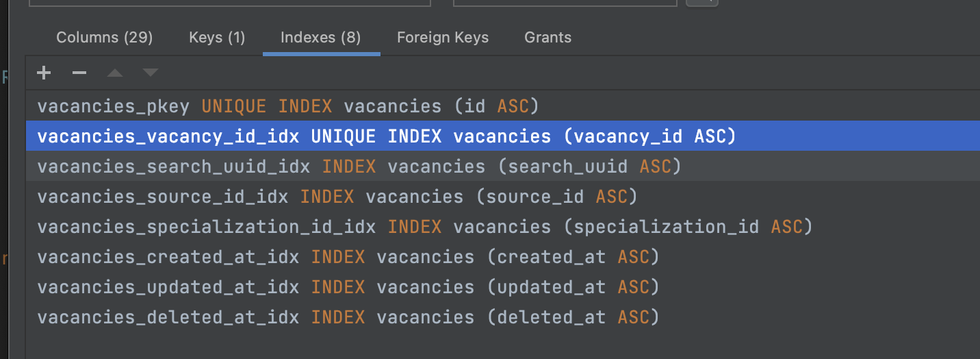Select the Indexes (8) tab
The height and width of the screenshot is (359, 980).
coord(320,38)
